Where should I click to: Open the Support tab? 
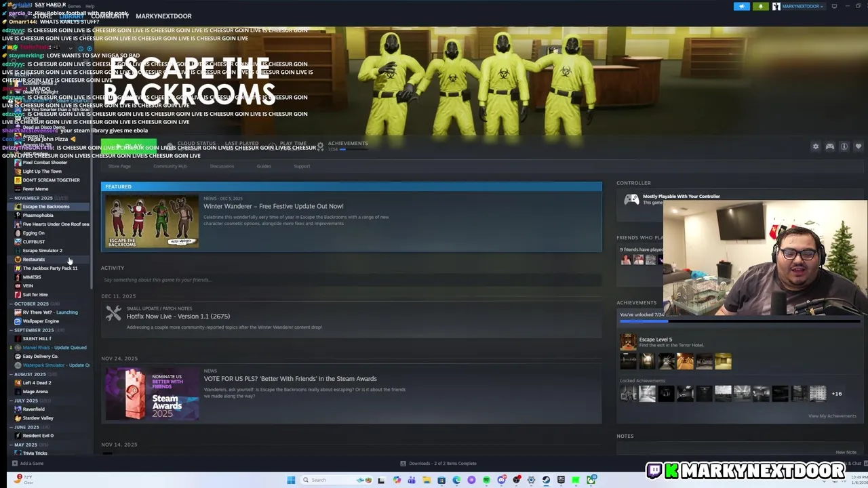pyautogui.click(x=302, y=166)
